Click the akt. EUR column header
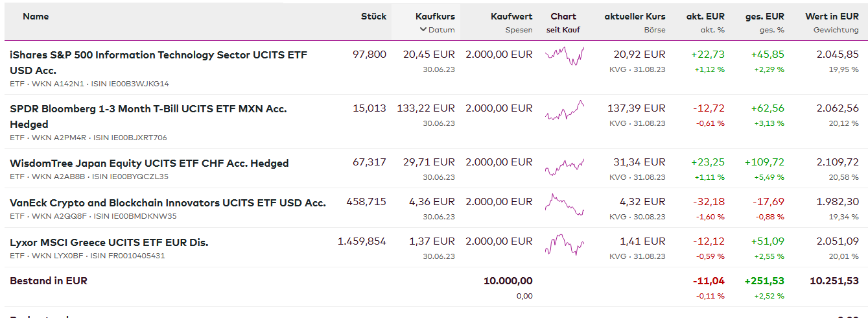This screenshot has width=868, height=318. 705,16
